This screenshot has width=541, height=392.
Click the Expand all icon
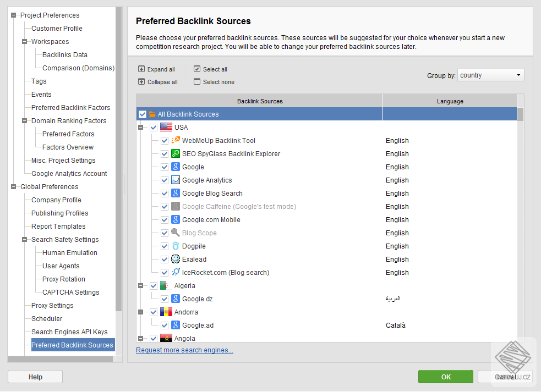[x=141, y=69]
